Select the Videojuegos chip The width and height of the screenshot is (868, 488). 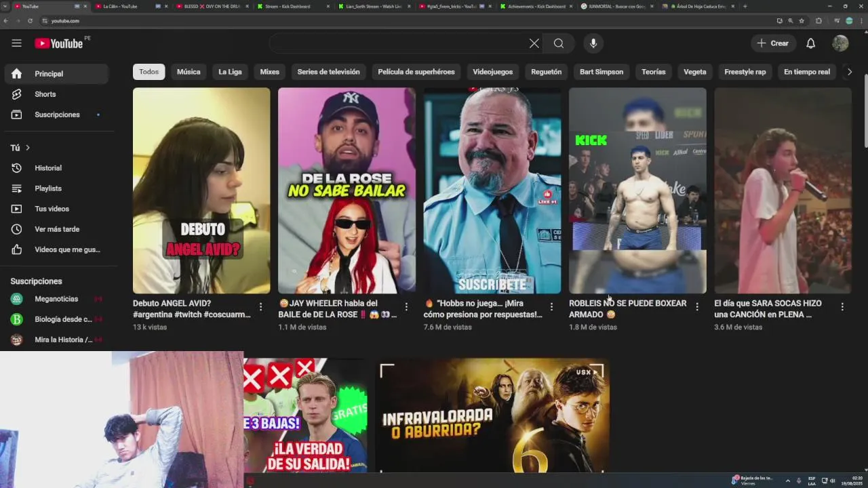pos(493,72)
